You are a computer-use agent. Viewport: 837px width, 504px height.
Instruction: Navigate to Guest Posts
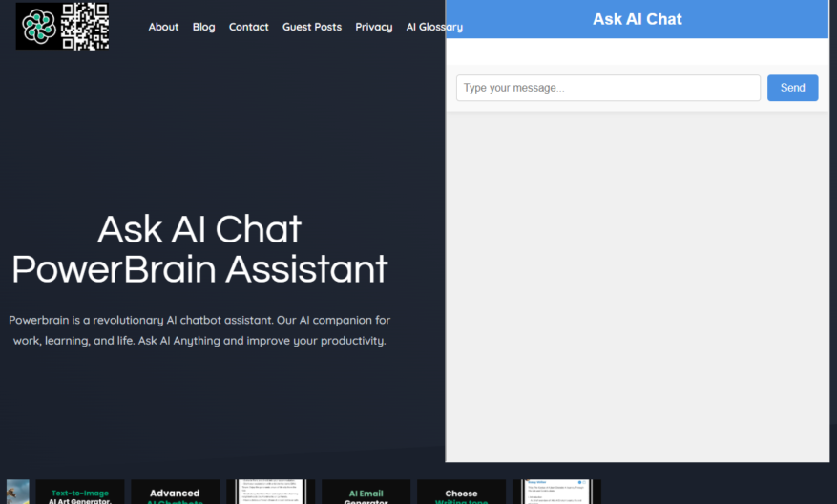pos(312,27)
